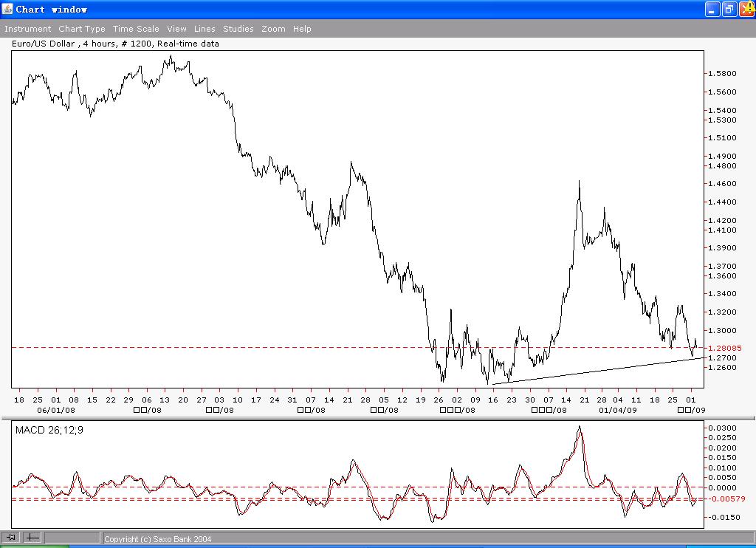Open the Instrument menu
The height and width of the screenshot is (548, 756).
coord(27,29)
